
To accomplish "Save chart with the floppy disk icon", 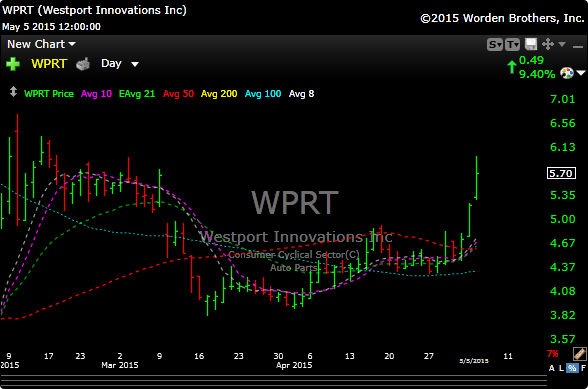I will 531,44.
